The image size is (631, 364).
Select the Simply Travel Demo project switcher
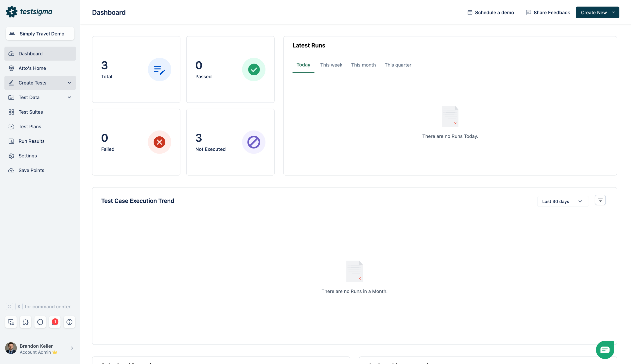coord(40,33)
